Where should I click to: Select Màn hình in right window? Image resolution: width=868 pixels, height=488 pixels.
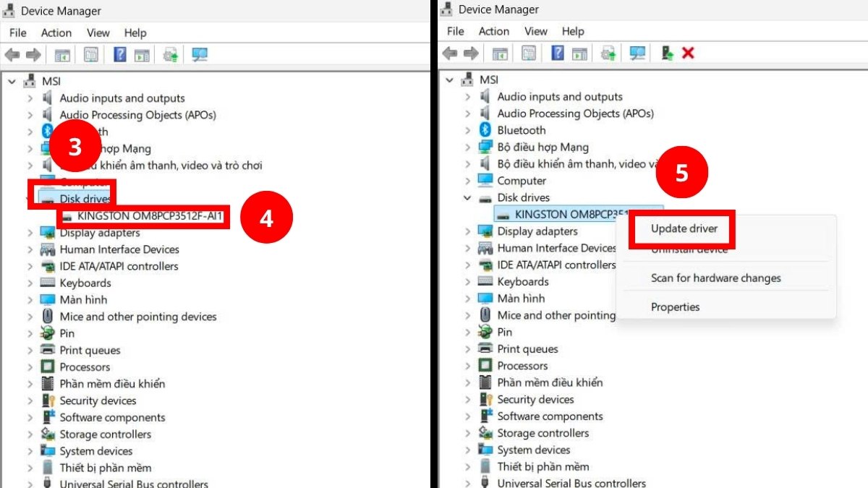[x=521, y=298]
